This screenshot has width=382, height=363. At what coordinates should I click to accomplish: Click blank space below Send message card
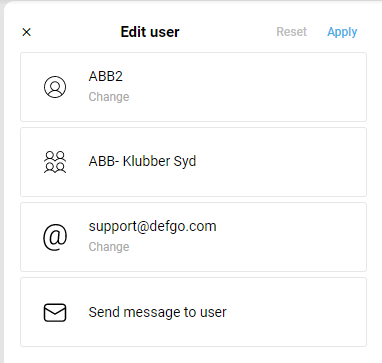click(x=193, y=355)
